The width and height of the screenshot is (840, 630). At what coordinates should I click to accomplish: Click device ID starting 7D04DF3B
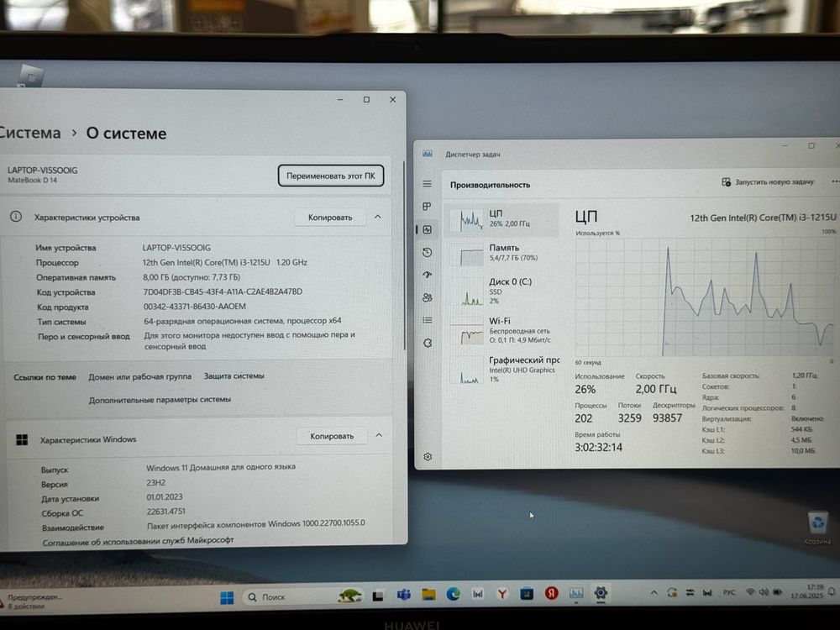point(223,292)
